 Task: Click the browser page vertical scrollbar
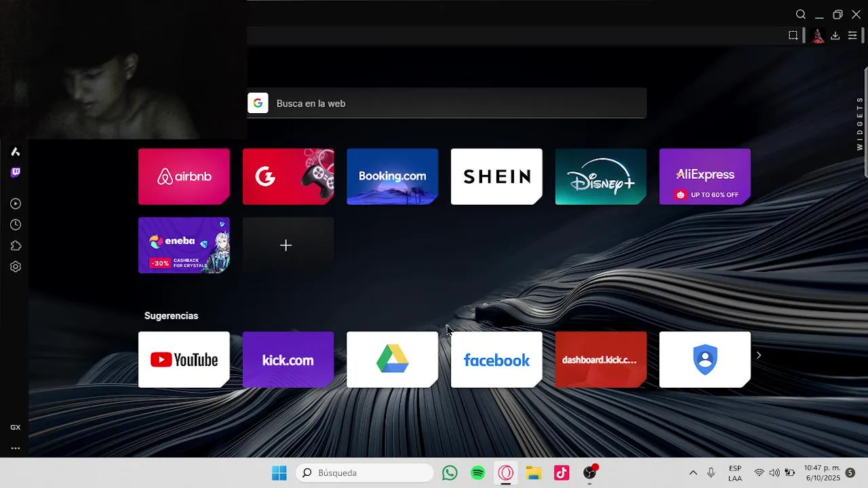(x=865, y=124)
